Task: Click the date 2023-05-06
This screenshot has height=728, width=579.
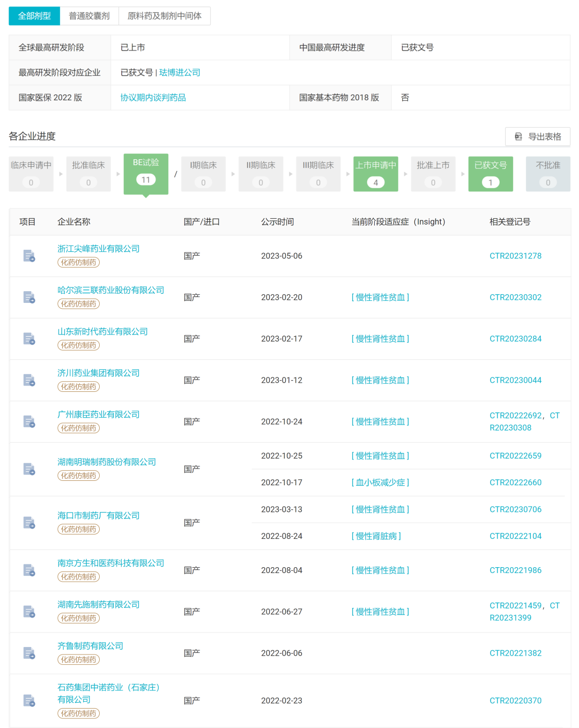Action: point(281,256)
